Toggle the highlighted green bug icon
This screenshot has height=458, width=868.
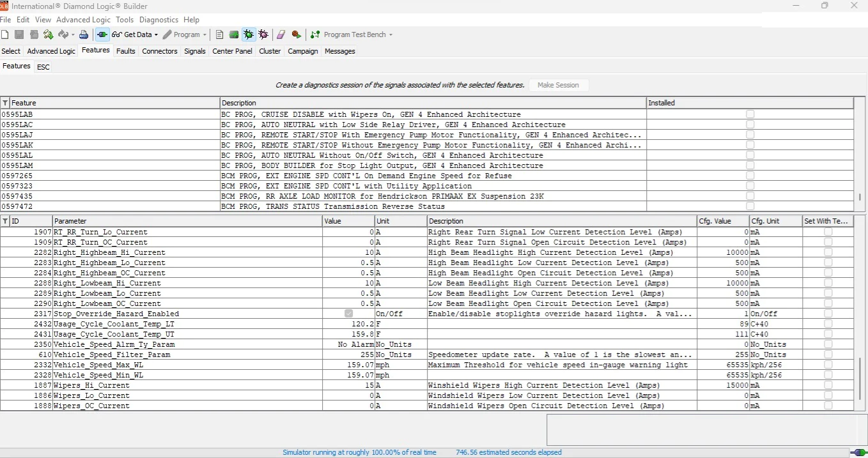[x=249, y=34]
